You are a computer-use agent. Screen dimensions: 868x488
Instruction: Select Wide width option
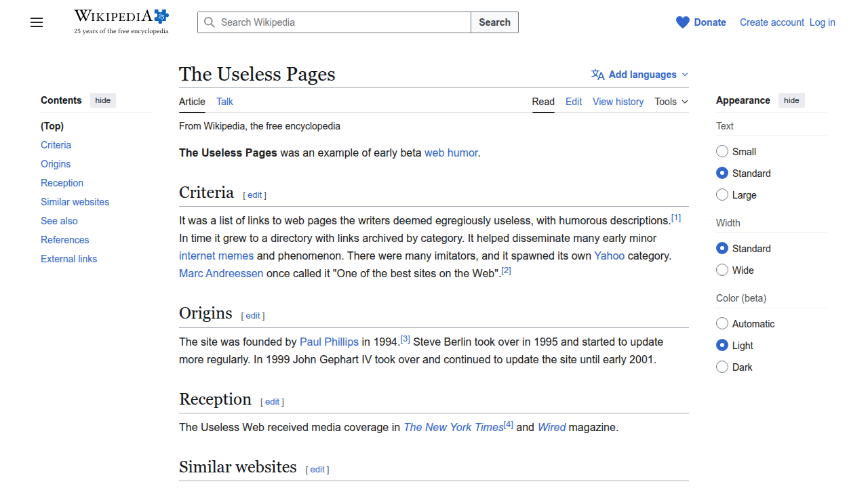[x=722, y=270]
